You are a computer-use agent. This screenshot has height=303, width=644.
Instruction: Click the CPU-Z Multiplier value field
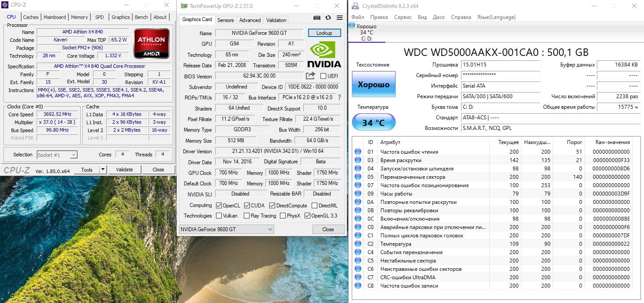point(57,122)
